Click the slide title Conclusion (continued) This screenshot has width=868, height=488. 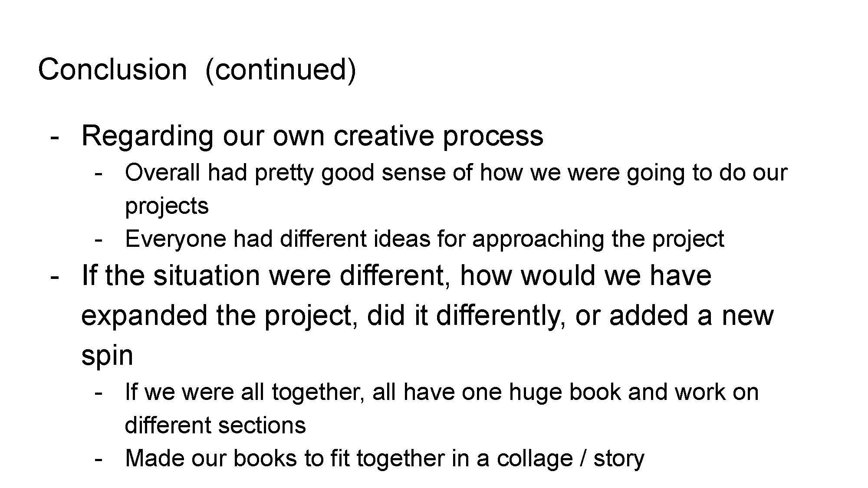tap(197, 69)
